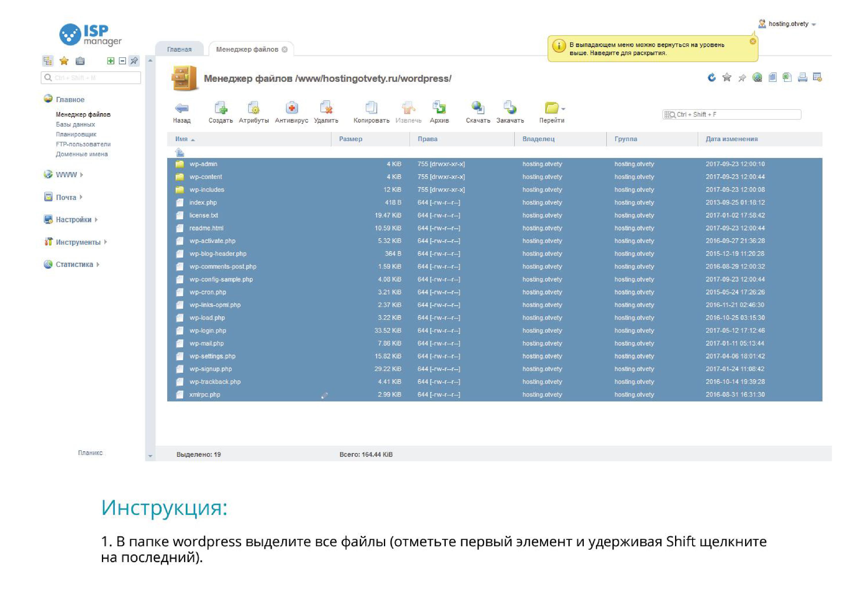The height and width of the screenshot is (613, 868).
Task: Open Менеджер файлов in sidebar
Action: coord(83,114)
